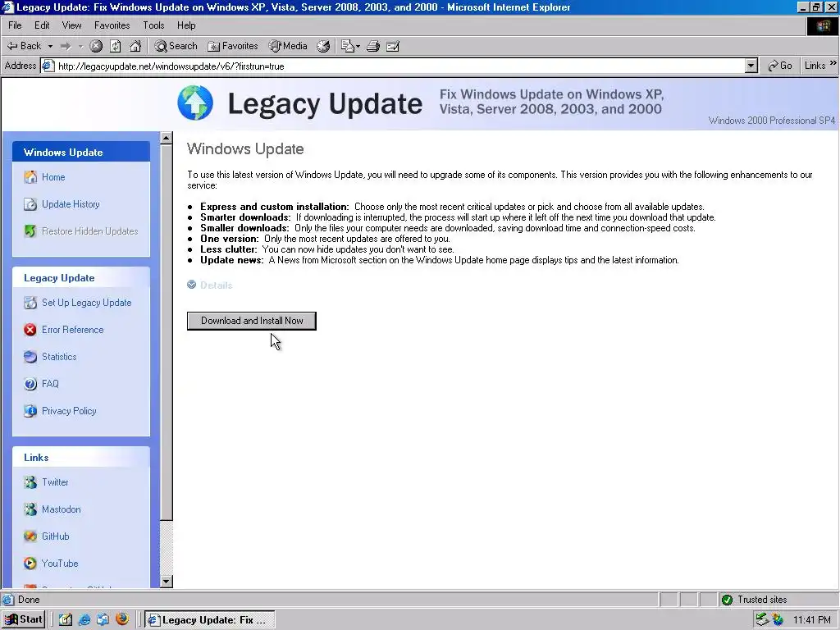
Task: Click the Mastodon sidebar icon
Action: (30, 509)
